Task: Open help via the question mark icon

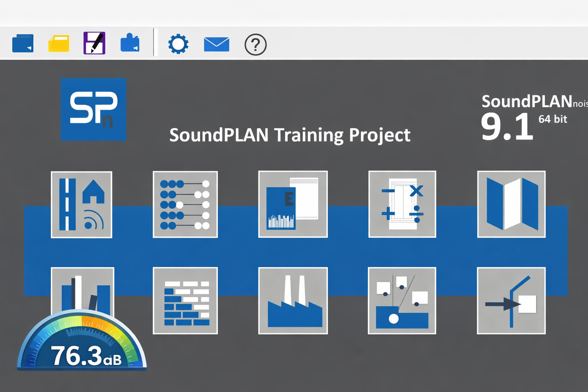Action: coord(255,45)
